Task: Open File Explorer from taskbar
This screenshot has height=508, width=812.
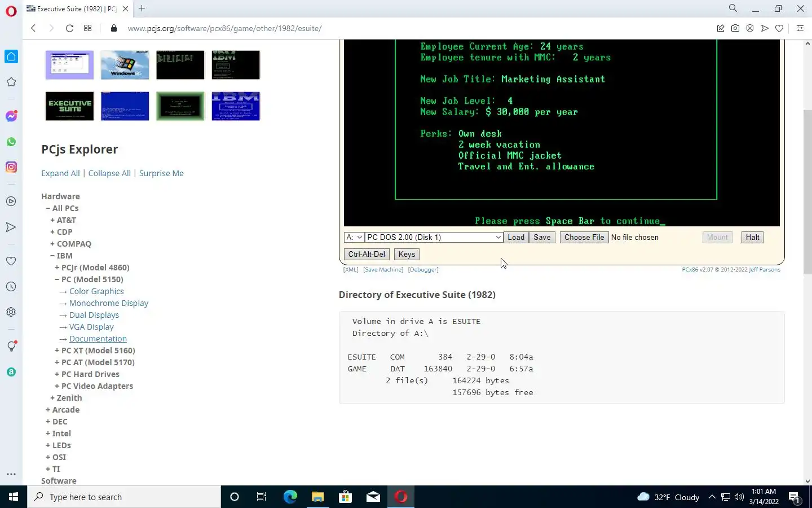Action: pyautogui.click(x=317, y=497)
